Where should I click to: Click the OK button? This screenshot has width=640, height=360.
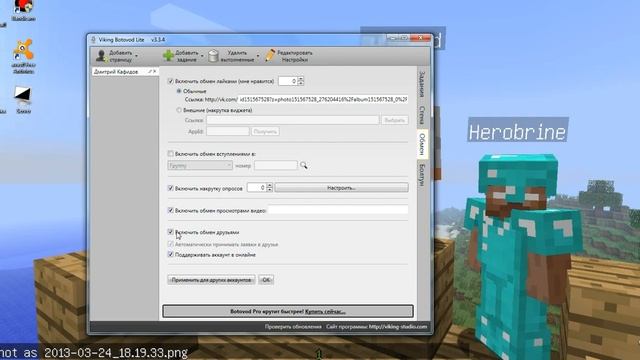tap(266, 280)
